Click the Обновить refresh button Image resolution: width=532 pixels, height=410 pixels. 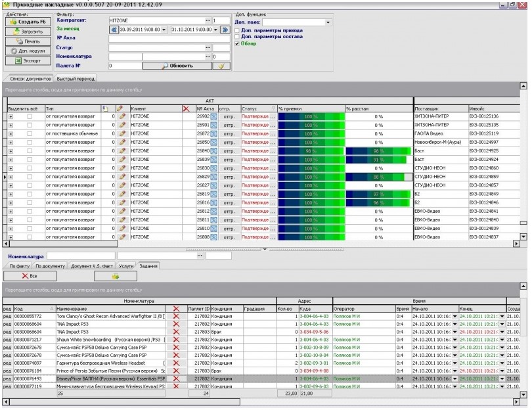pyautogui.click(x=177, y=66)
